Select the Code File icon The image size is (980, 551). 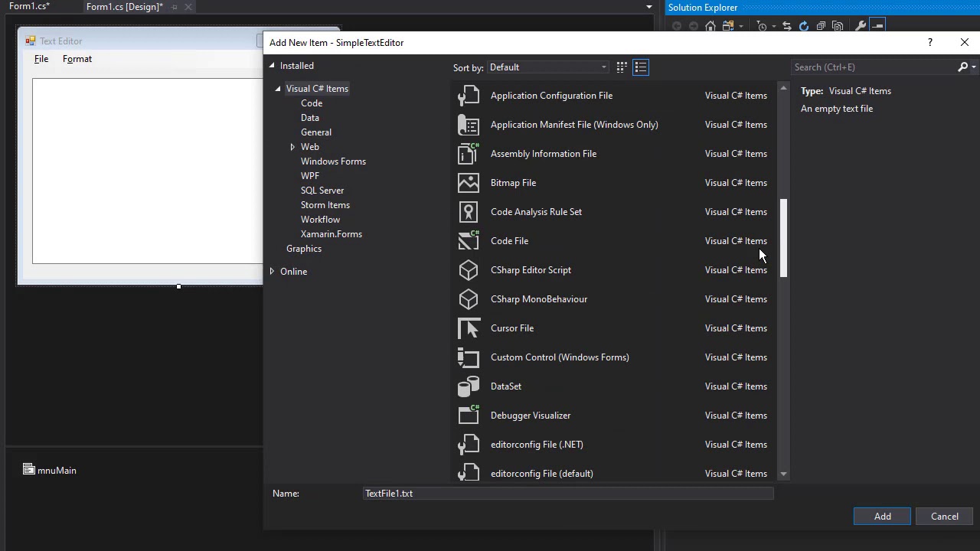click(x=468, y=241)
